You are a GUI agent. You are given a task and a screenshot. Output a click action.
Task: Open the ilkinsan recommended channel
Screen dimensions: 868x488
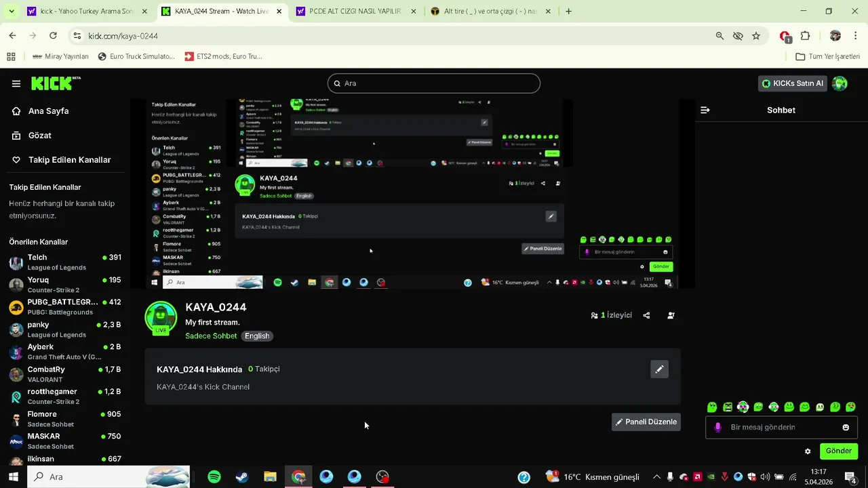[x=65, y=460]
